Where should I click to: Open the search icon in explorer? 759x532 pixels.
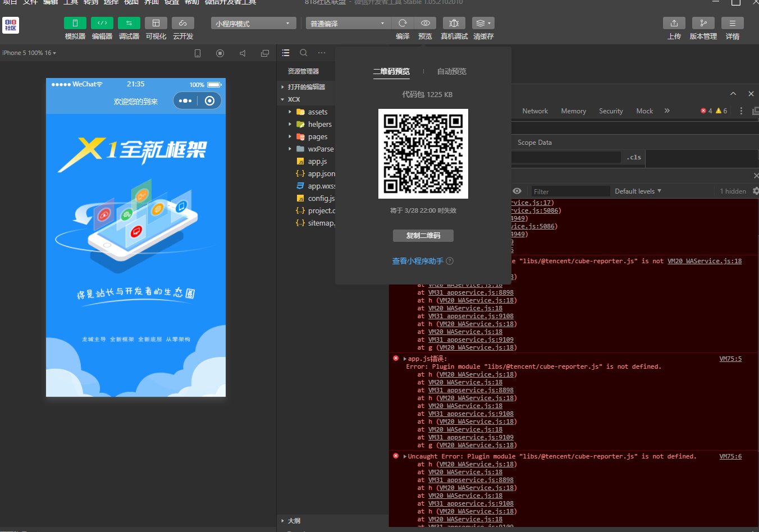click(x=304, y=53)
